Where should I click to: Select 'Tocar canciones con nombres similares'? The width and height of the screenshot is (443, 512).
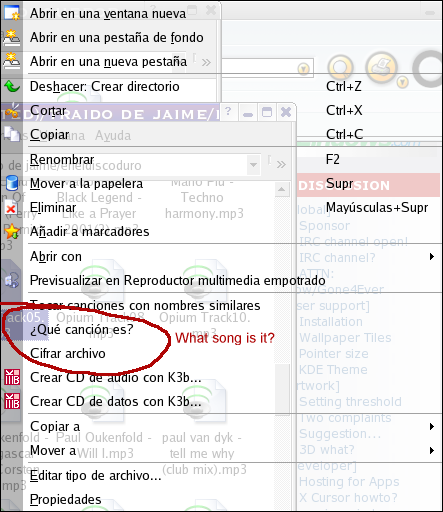tap(221, 306)
